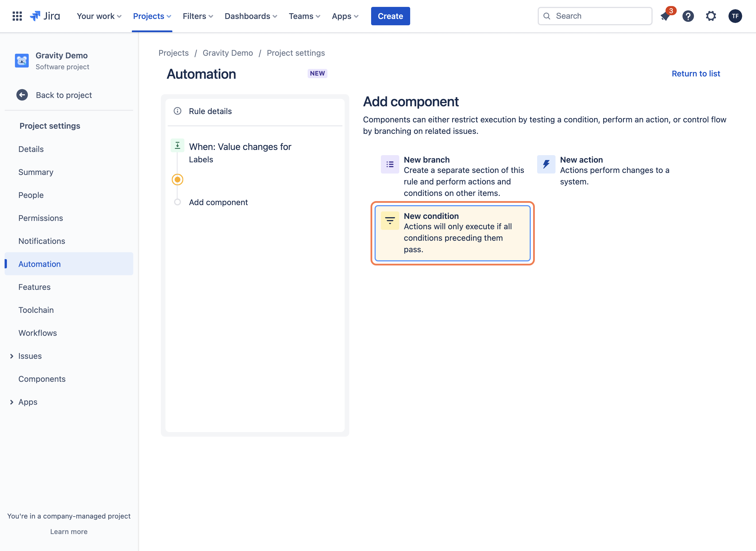
Task: Expand the Apps sidebar section
Action: tap(11, 402)
